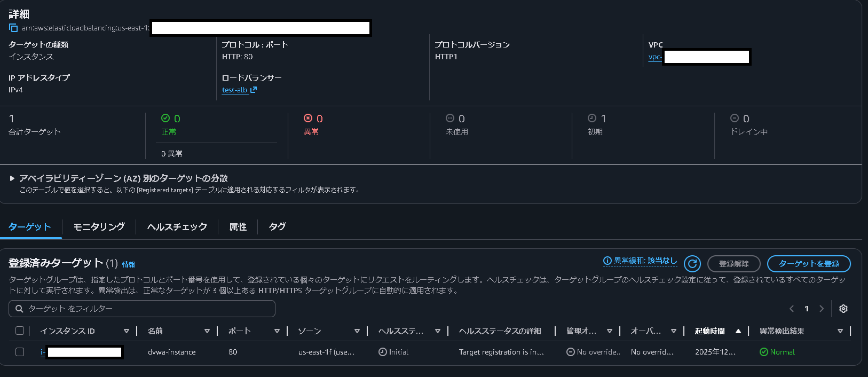
Task: Click the draining status icon
Action: (735, 118)
